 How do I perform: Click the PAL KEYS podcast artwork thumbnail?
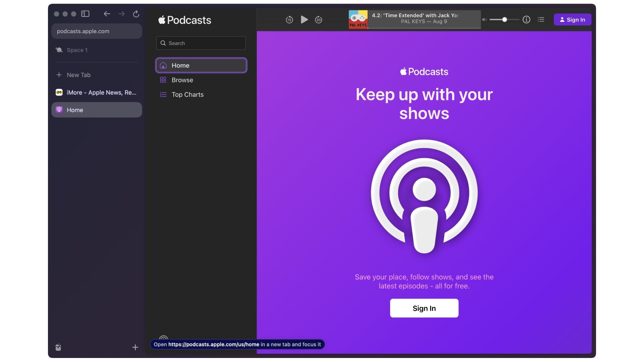(x=358, y=19)
